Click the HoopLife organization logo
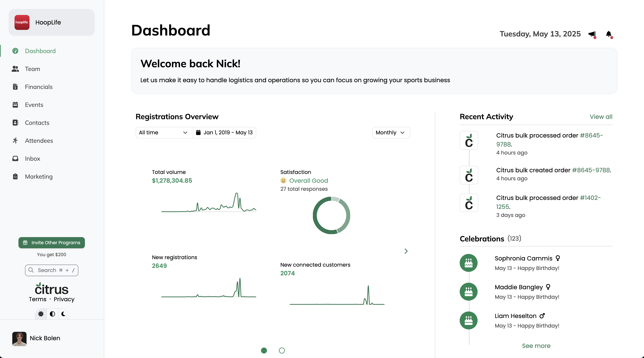 point(22,22)
